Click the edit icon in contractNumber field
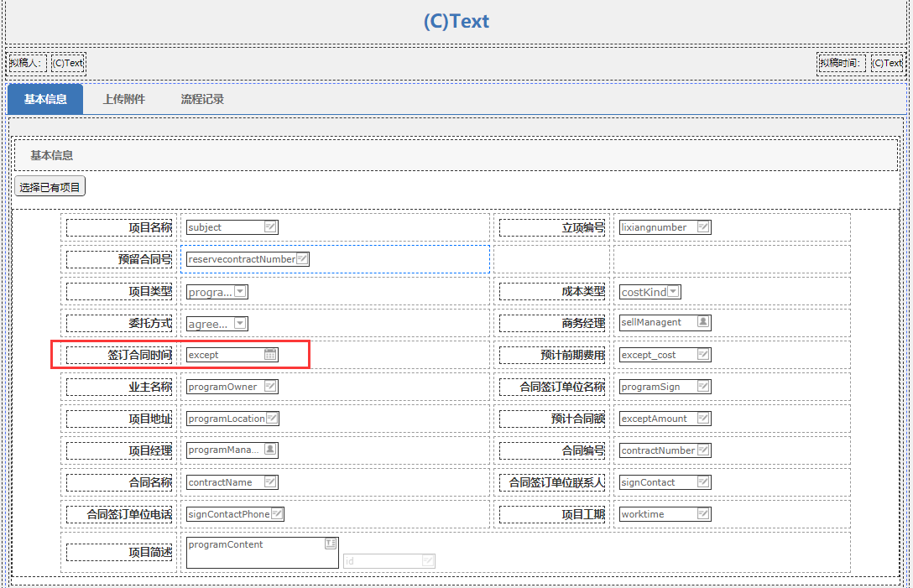913x588 pixels. [703, 450]
